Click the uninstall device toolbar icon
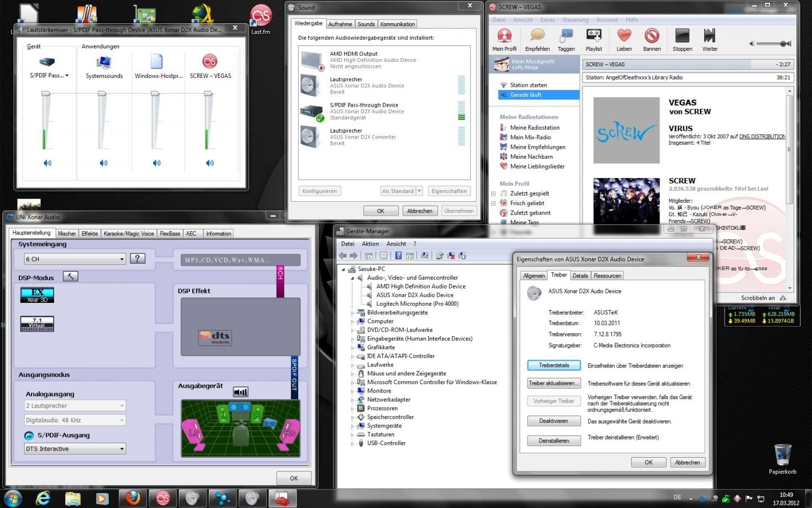 (451, 255)
